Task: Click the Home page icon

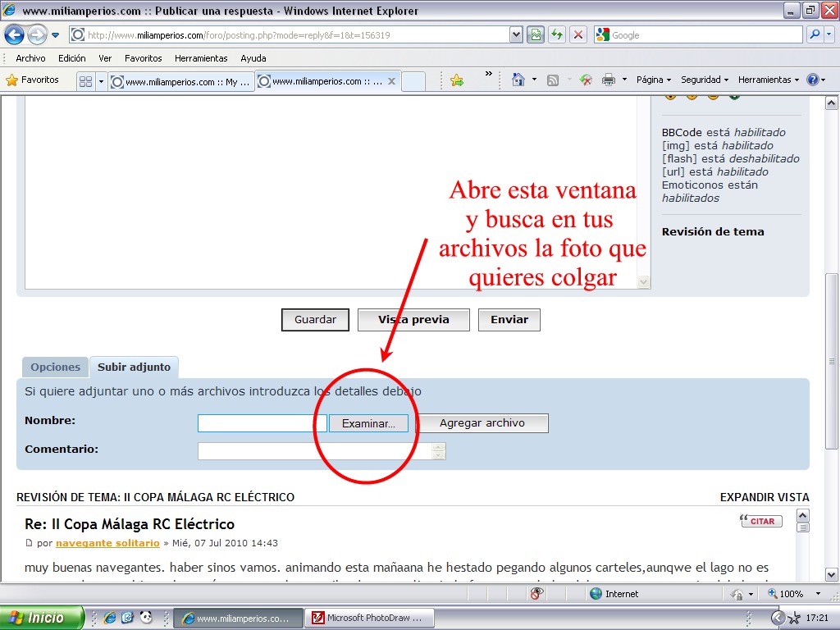Action: point(518,80)
